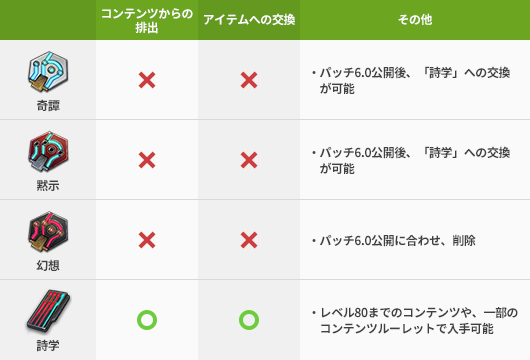This screenshot has width=530, height=360.
Task: Select the アイテムへの交換 column header
Action: tap(249, 20)
